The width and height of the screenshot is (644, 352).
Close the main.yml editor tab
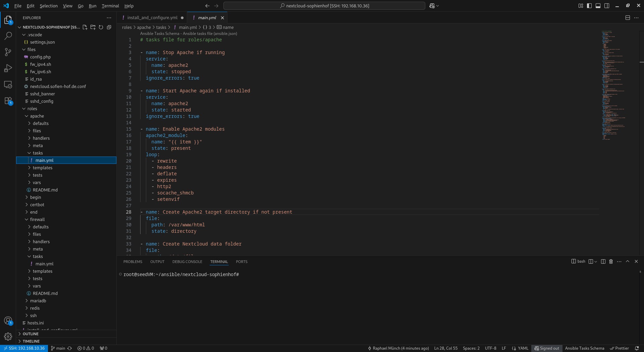click(x=222, y=18)
